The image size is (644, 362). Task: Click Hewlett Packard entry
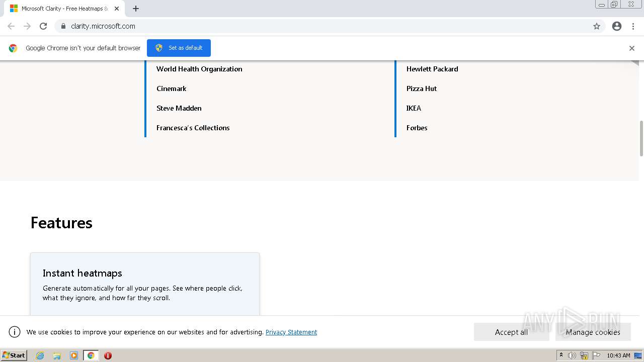pyautogui.click(x=432, y=69)
